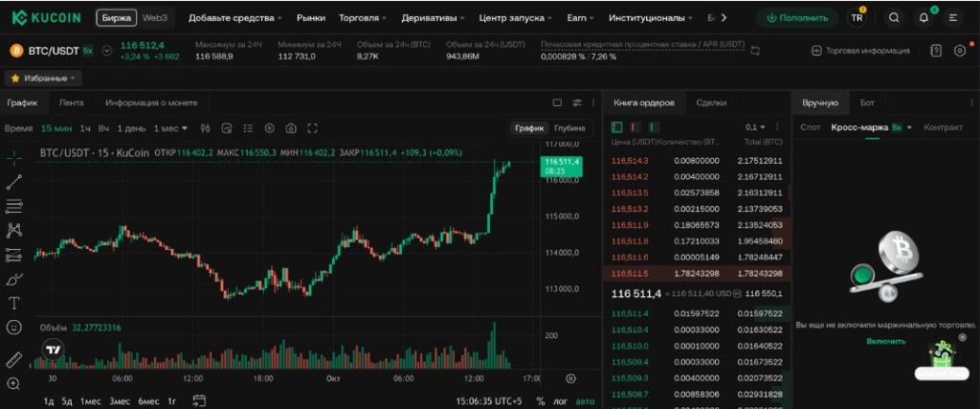Click the Пополнить deposit button
This screenshot has width=980, height=409.
(x=797, y=17)
